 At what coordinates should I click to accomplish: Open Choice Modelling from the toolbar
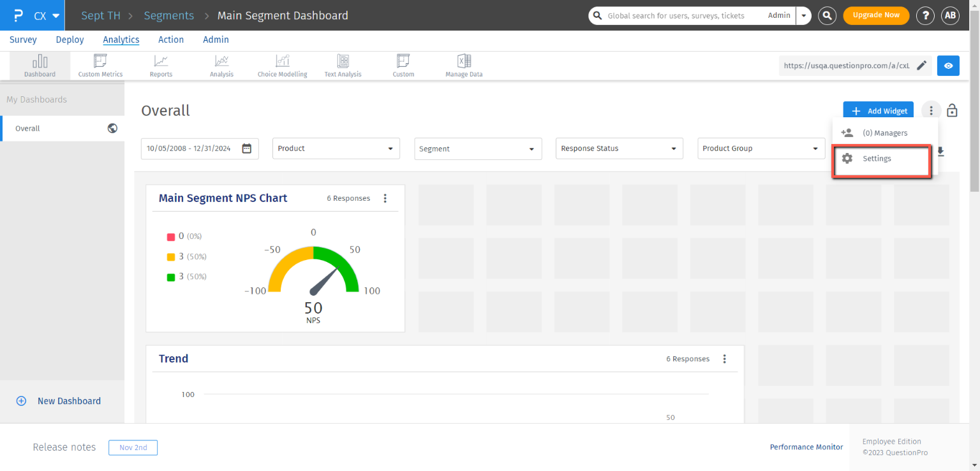click(282, 66)
